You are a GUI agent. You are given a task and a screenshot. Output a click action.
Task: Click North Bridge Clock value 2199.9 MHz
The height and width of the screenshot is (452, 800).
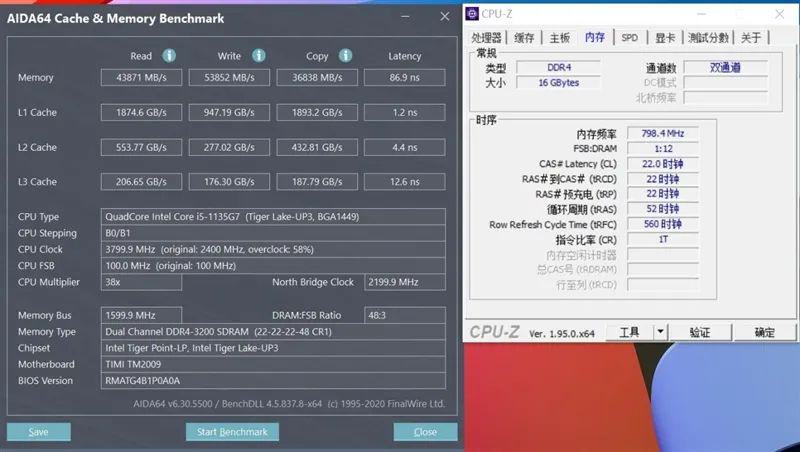coord(405,282)
